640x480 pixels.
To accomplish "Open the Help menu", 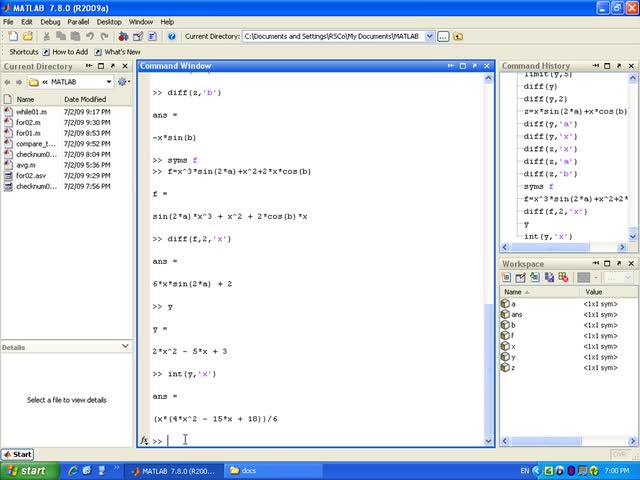I will point(167,22).
